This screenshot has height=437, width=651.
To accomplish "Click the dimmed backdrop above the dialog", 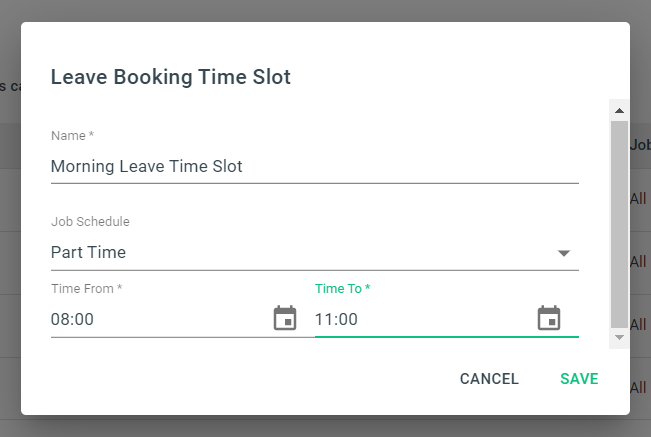I will pos(326,10).
